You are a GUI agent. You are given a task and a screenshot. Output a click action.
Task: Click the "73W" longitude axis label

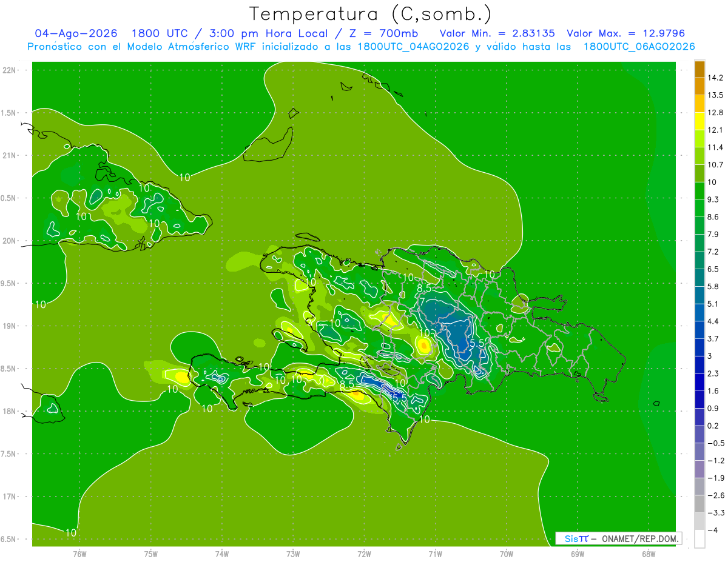(293, 554)
